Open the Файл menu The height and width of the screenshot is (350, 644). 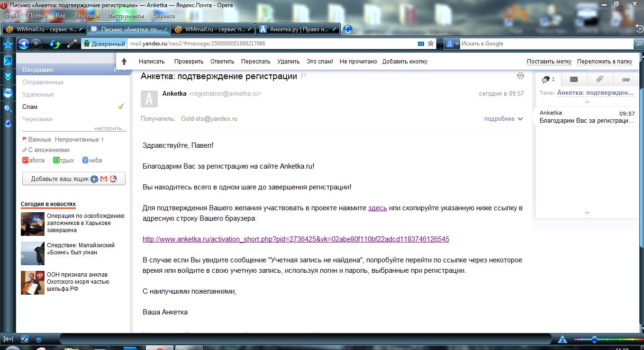click(x=12, y=16)
